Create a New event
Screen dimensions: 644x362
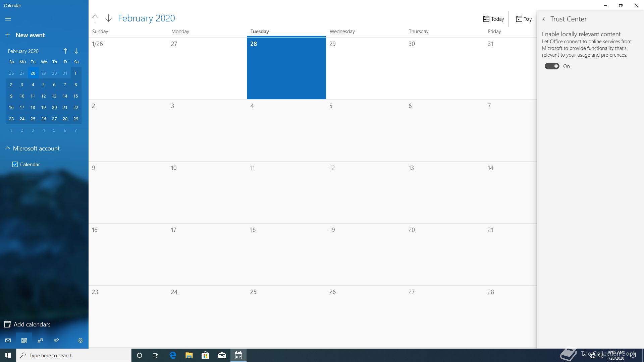pyautogui.click(x=25, y=35)
